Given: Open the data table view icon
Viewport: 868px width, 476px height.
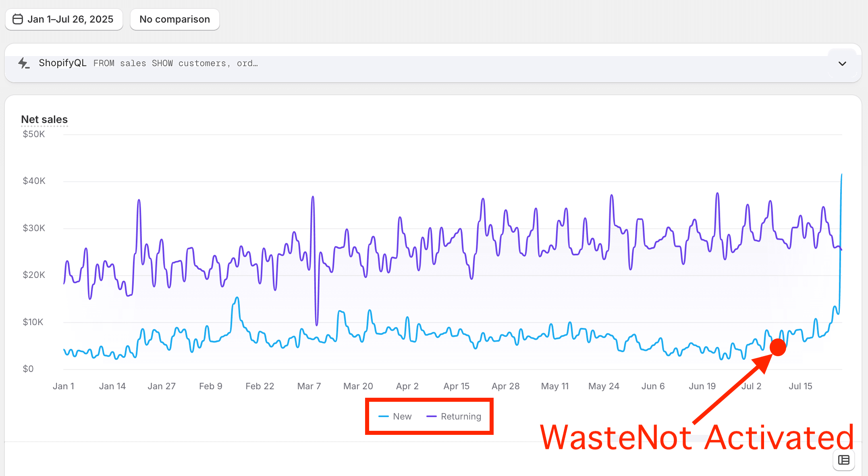Looking at the screenshot, I should coord(843,460).
